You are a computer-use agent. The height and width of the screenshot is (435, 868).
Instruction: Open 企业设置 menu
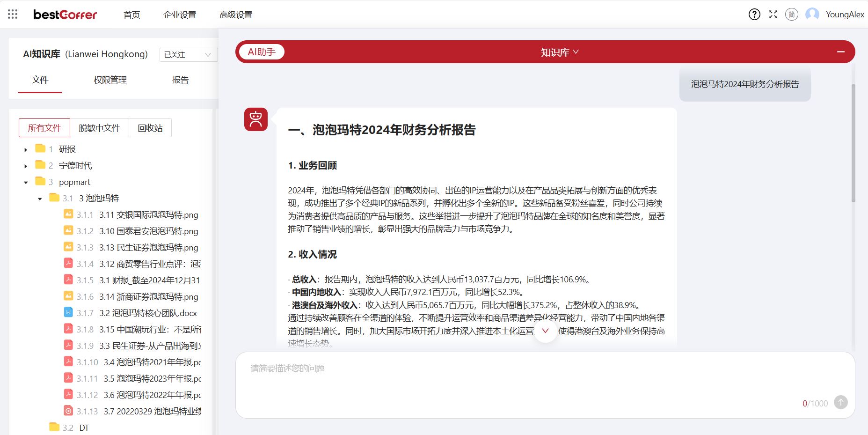[180, 15]
